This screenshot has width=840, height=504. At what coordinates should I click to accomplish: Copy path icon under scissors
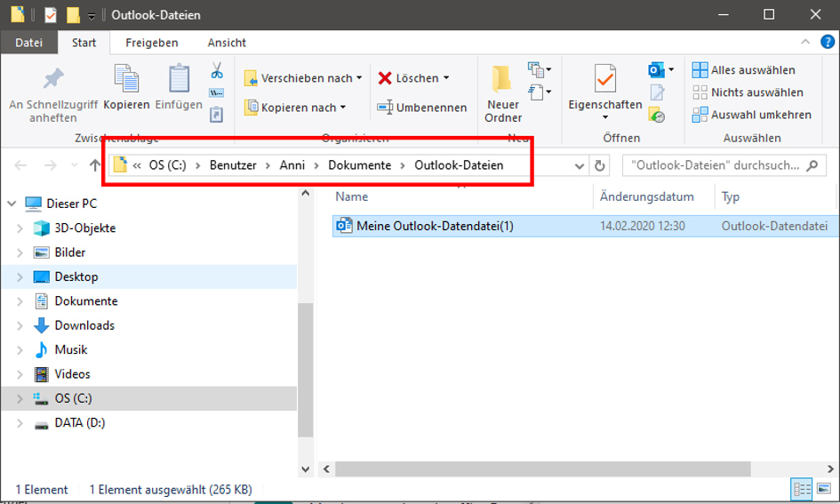(x=216, y=92)
